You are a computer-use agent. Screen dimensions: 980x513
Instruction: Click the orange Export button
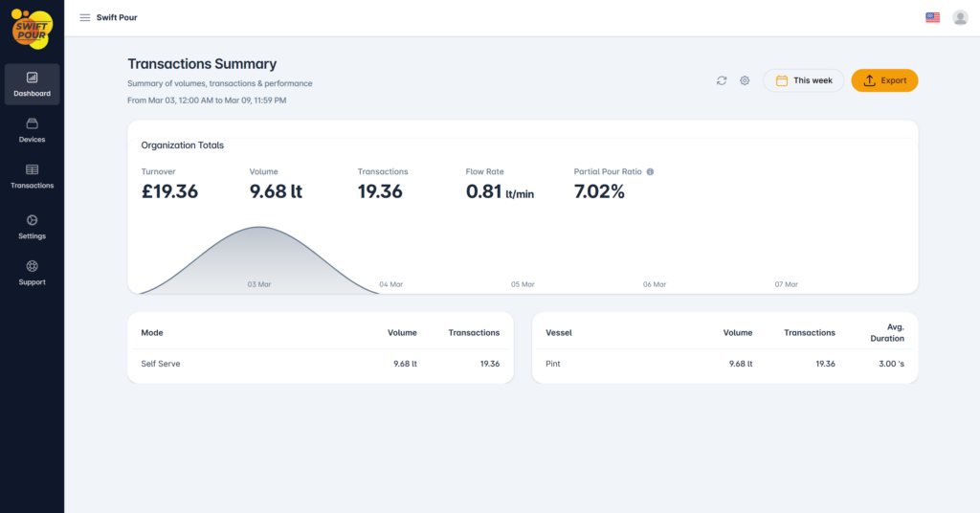[884, 80]
